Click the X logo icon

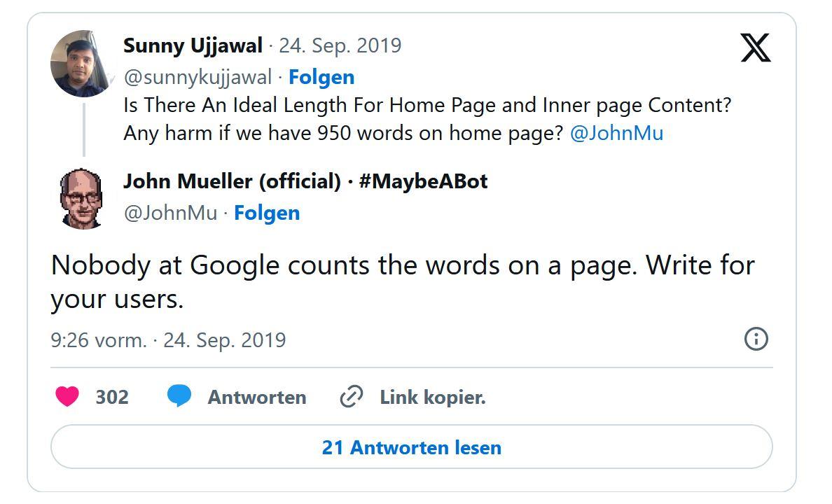pyautogui.click(x=756, y=48)
